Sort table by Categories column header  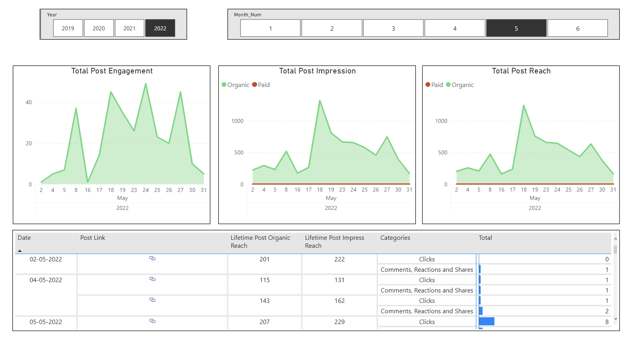(x=395, y=238)
